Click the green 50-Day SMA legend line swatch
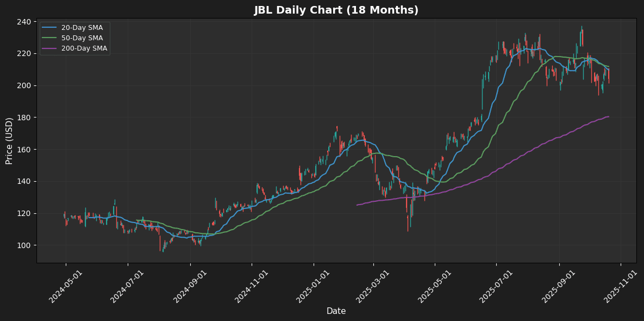The image size is (644, 321). (x=52, y=39)
